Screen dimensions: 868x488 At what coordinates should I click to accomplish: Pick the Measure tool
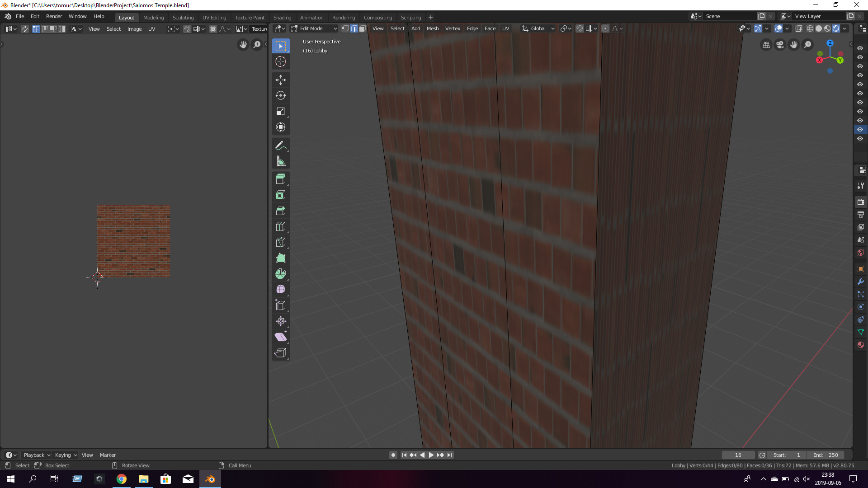281,161
